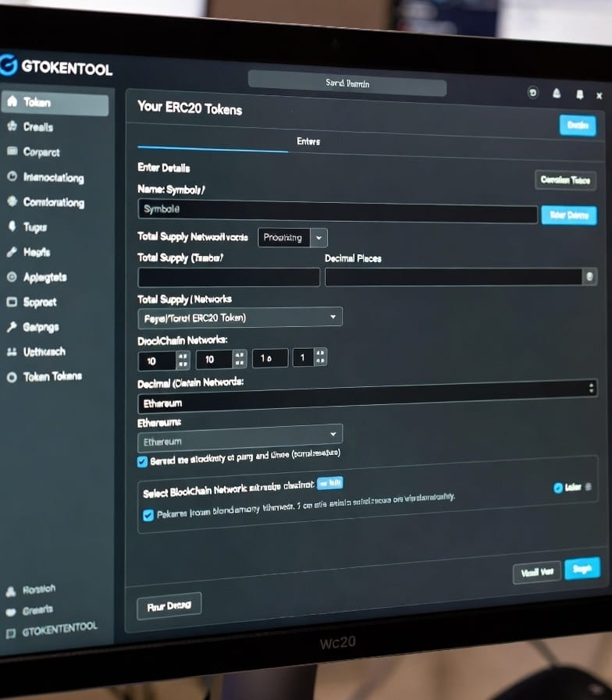
Task: Click the blue button at top right of panel
Action: 578,125
